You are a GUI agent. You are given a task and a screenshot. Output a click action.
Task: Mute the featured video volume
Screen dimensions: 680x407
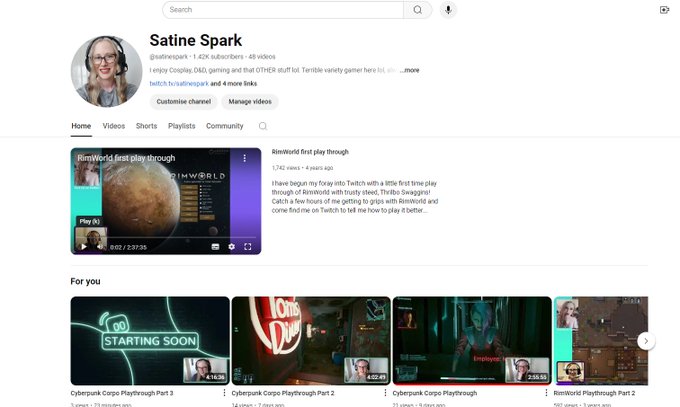(x=100, y=246)
